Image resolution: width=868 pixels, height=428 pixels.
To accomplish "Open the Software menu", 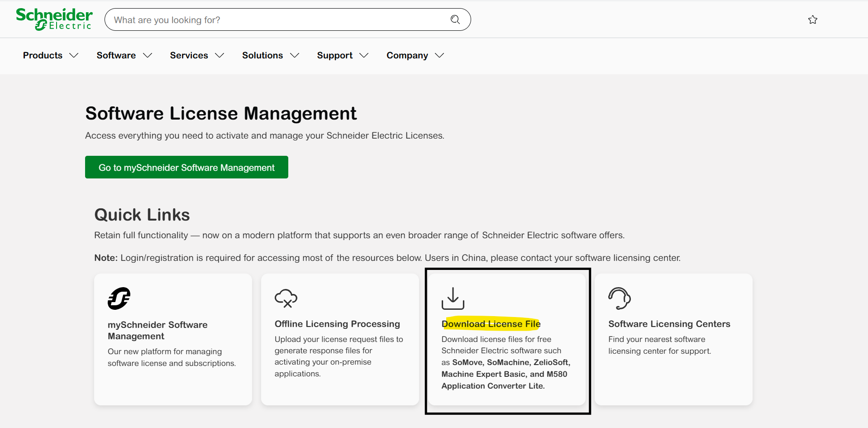I will click(116, 55).
